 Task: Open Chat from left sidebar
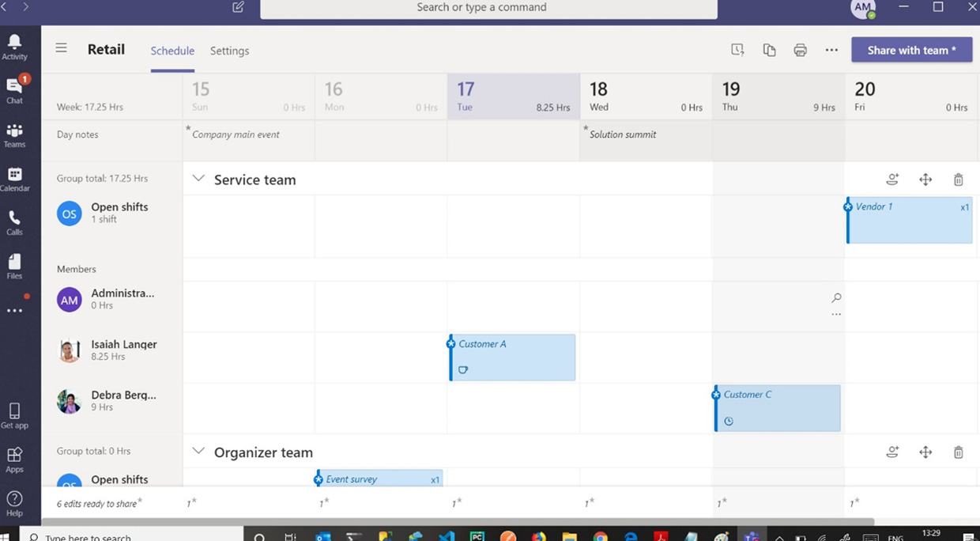pos(14,90)
